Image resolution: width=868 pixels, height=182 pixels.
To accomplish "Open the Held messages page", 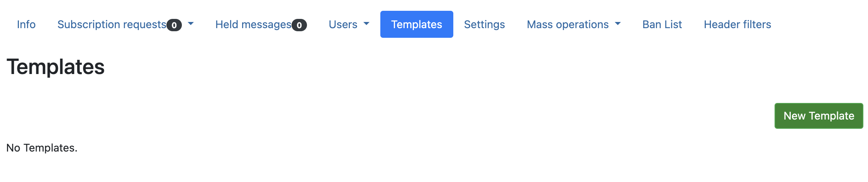I will [x=253, y=24].
